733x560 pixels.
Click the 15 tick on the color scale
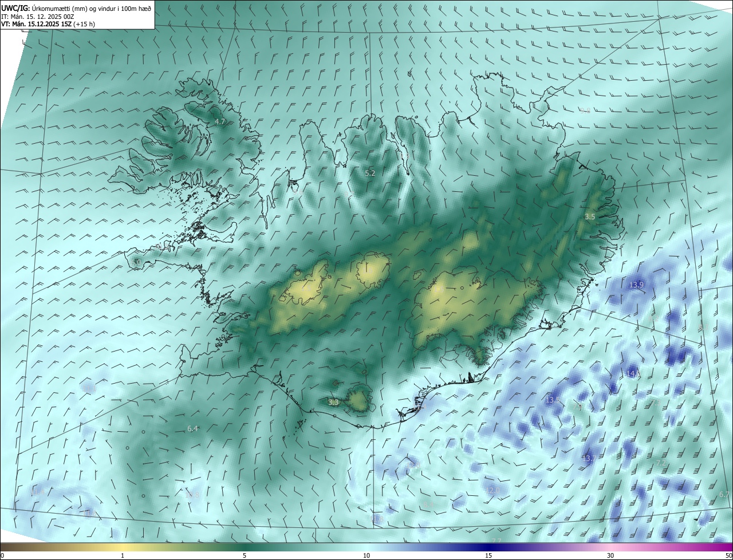(x=488, y=556)
